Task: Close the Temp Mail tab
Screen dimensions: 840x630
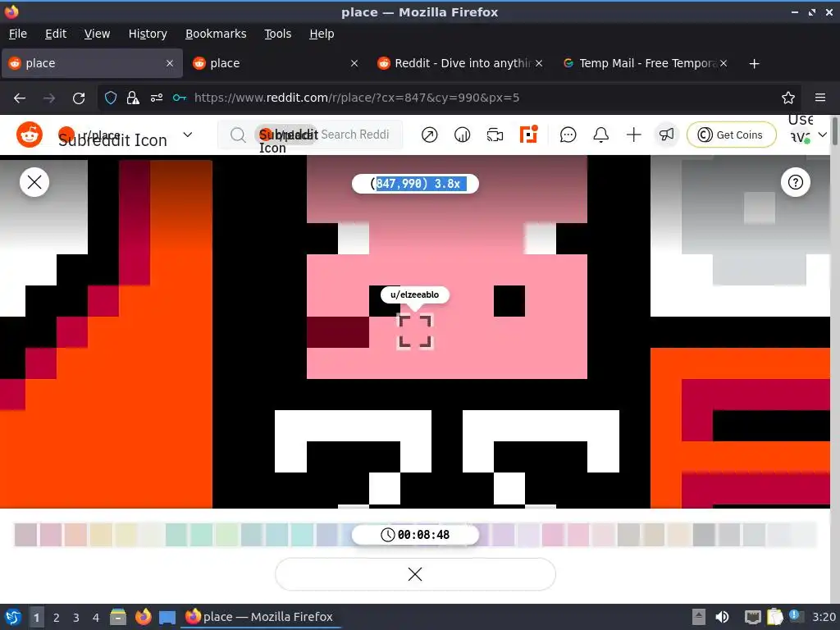Action: [x=724, y=63]
